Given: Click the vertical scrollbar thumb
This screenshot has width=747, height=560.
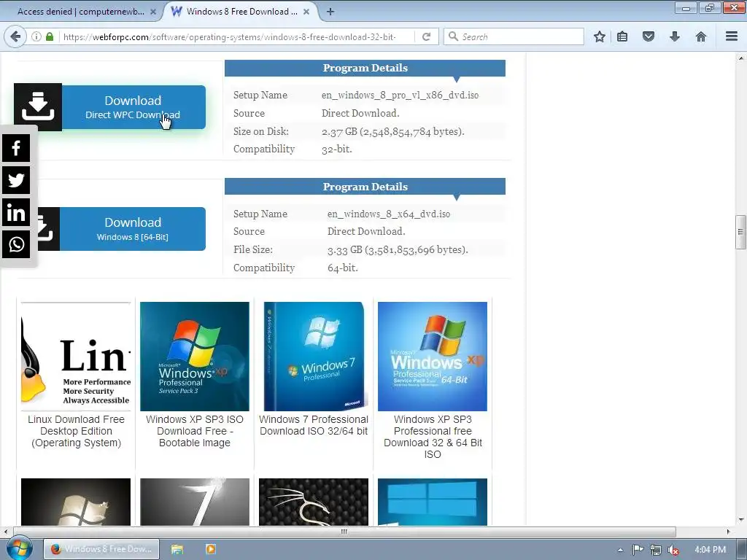Looking at the screenshot, I should (x=740, y=232).
